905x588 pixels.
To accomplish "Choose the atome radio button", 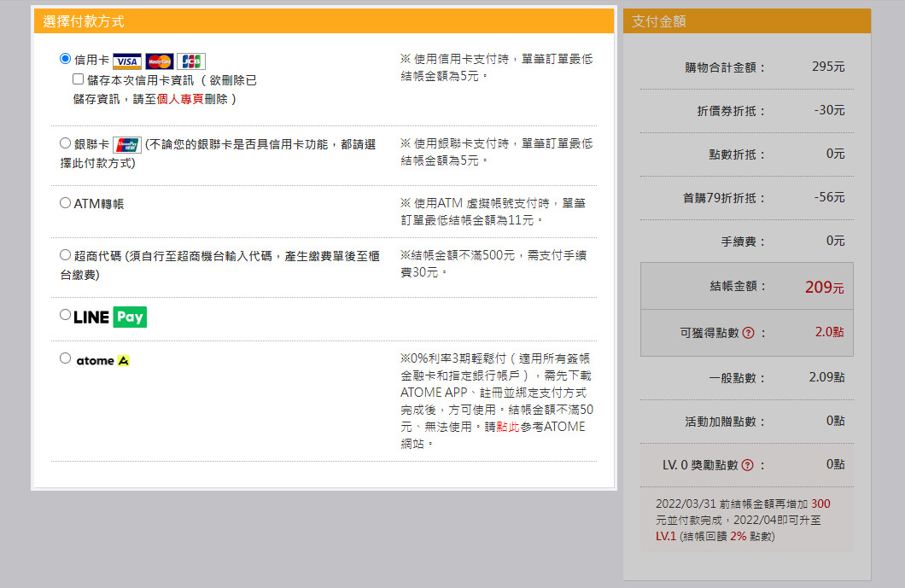I will 66,358.
